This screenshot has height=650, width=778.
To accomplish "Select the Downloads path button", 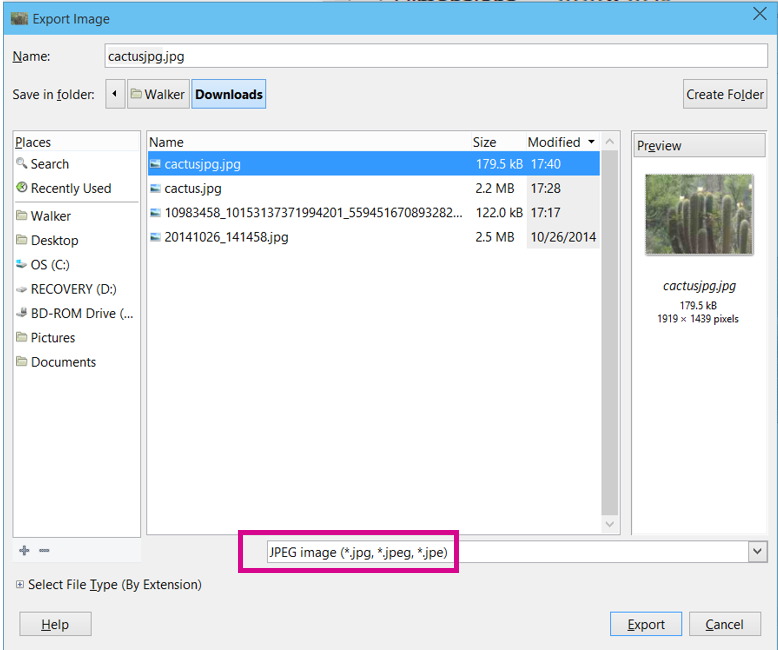I will point(229,95).
